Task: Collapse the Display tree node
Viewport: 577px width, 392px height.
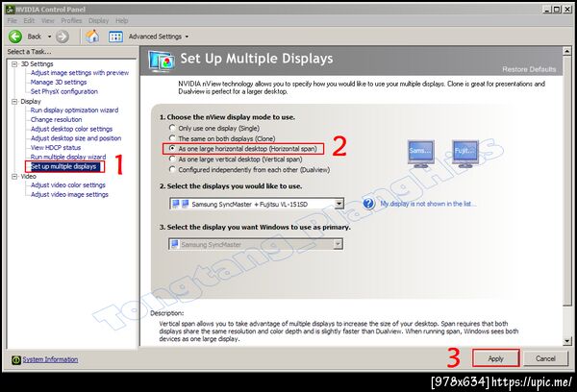Action: coord(14,102)
